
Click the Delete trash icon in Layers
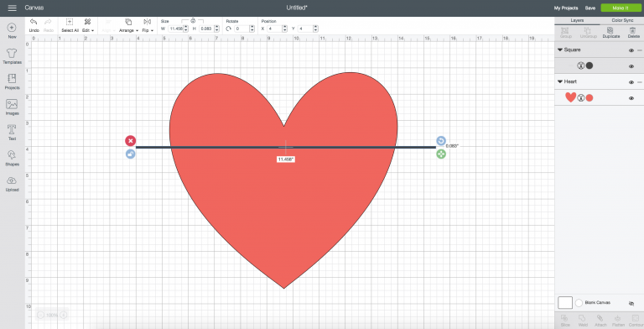633,33
